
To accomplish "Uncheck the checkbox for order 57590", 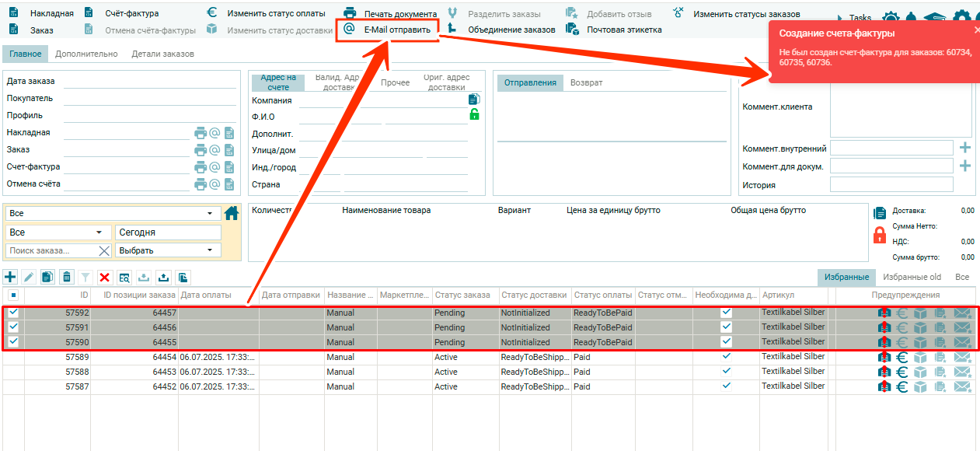I will 13,342.
